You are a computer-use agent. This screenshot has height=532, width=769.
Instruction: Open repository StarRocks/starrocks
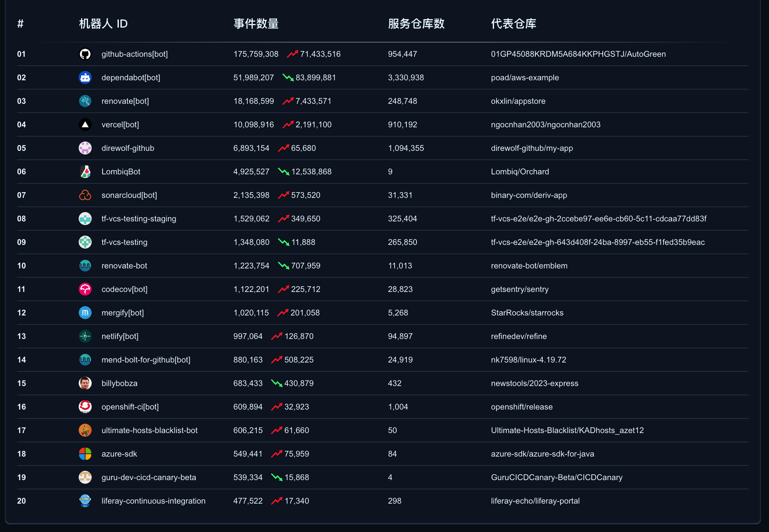pyautogui.click(x=527, y=313)
